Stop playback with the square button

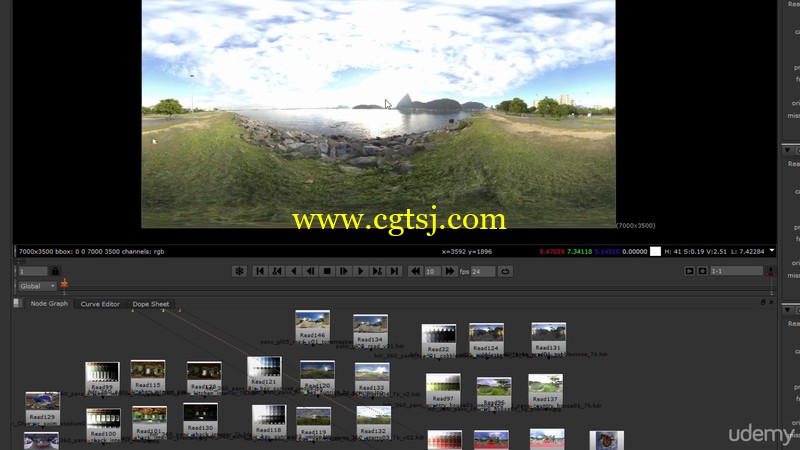(x=327, y=271)
